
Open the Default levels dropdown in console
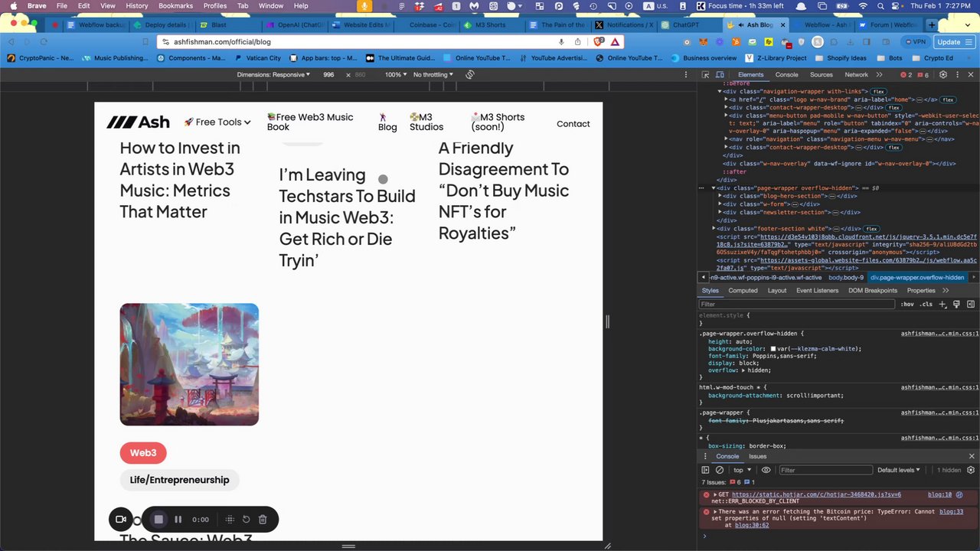pyautogui.click(x=899, y=470)
